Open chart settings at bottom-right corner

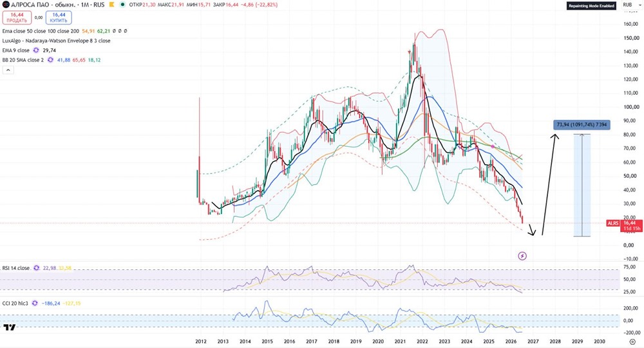[x=632, y=342]
